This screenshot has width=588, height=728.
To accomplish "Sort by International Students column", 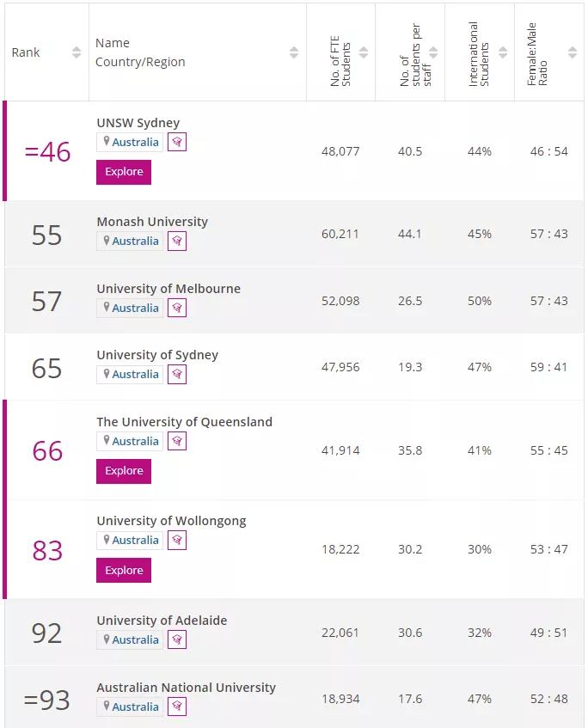I will tap(503, 52).
